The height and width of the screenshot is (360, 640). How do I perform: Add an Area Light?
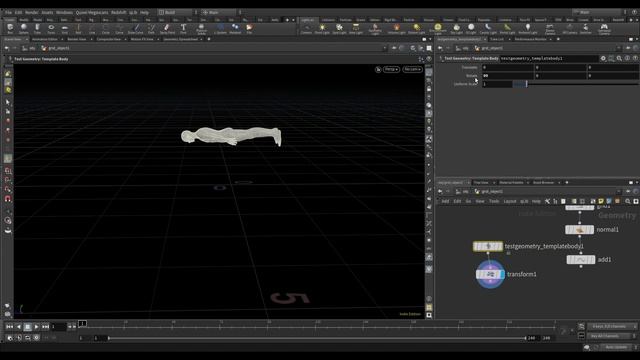356,29
